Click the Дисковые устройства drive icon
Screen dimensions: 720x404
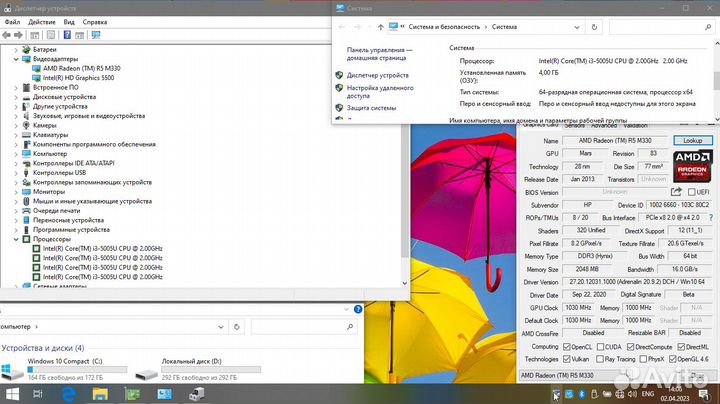(x=26, y=97)
